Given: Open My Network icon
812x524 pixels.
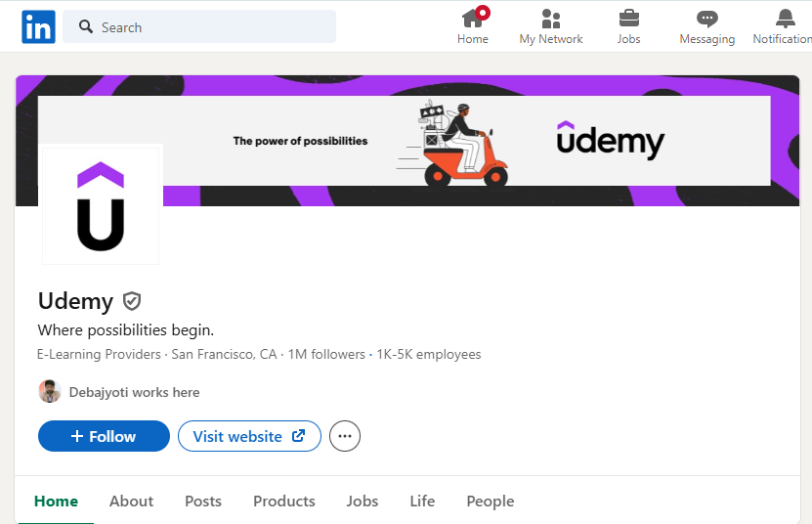Looking at the screenshot, I should [550, 19].
